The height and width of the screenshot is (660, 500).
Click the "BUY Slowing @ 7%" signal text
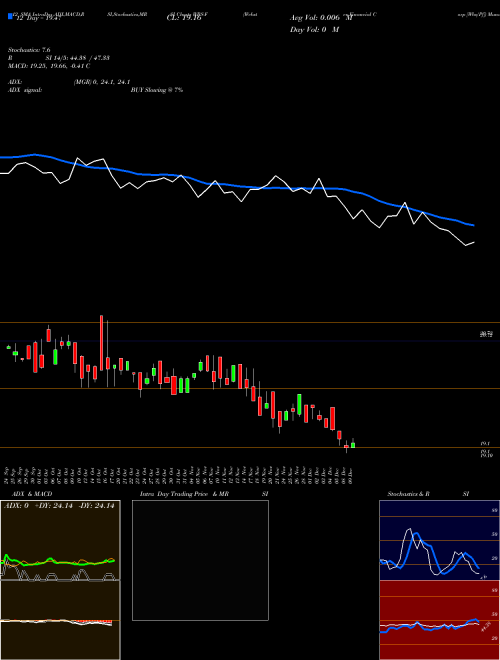pos(157,90)
